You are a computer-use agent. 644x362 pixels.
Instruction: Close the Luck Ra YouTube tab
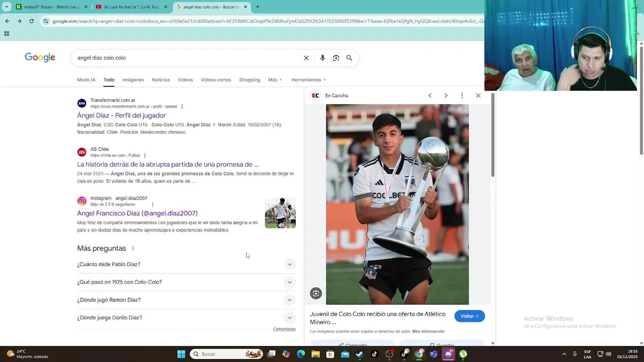tap(166, 7)
